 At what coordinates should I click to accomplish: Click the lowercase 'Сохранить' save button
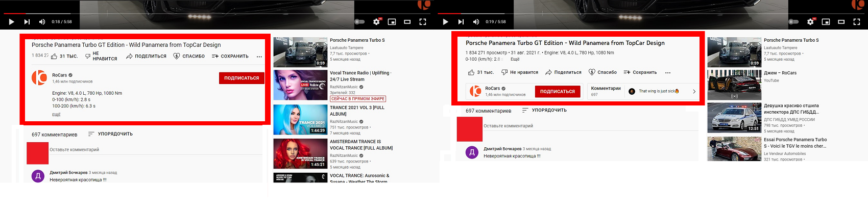coord(640,72)
